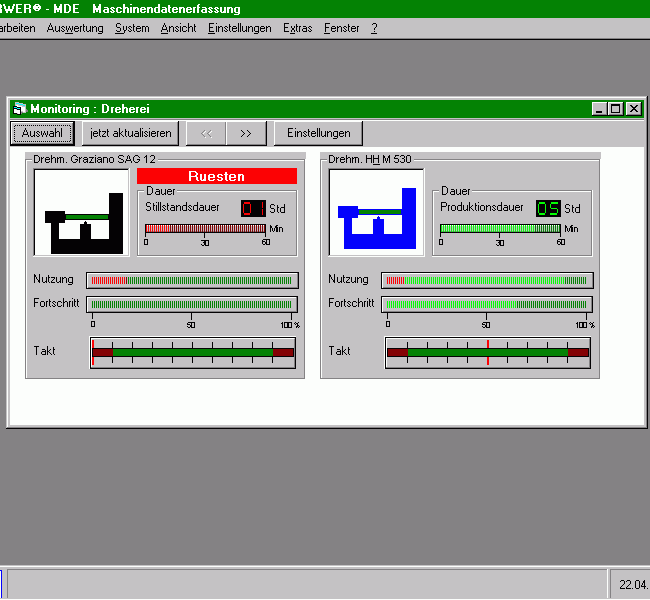Select the blue HH M 530 machine image

point(376,212)
